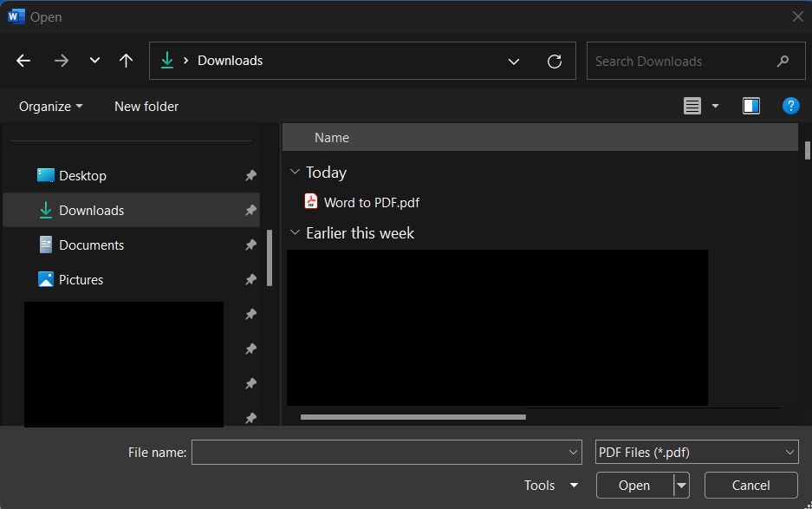
Task: Click the pin icon beside Downloads
Action: click(250, 210)
